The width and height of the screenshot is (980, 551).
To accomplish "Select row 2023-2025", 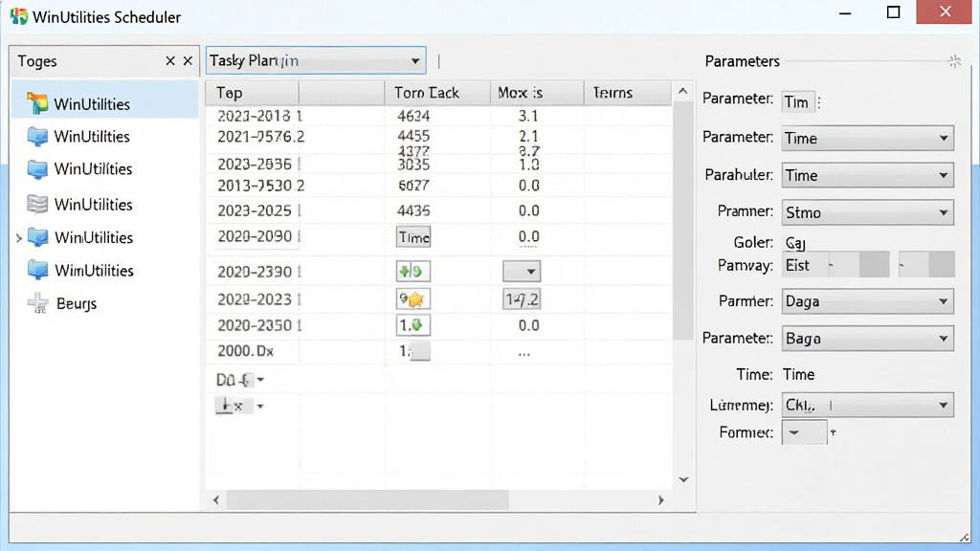I will [438, 210].
